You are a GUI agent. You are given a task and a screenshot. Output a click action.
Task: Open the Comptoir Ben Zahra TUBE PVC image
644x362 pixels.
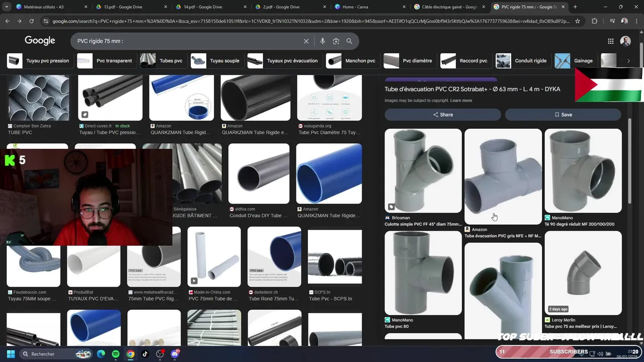[38, 98]
